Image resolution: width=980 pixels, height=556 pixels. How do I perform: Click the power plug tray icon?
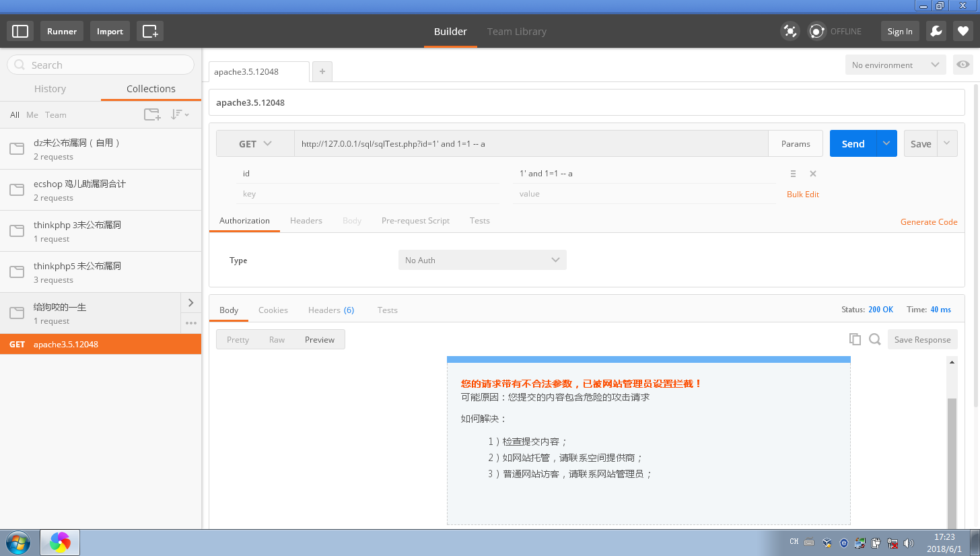click(x=876, y=543)
